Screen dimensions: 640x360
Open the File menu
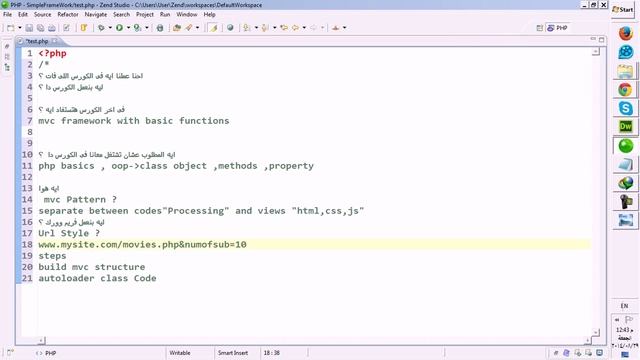[7, 14]
